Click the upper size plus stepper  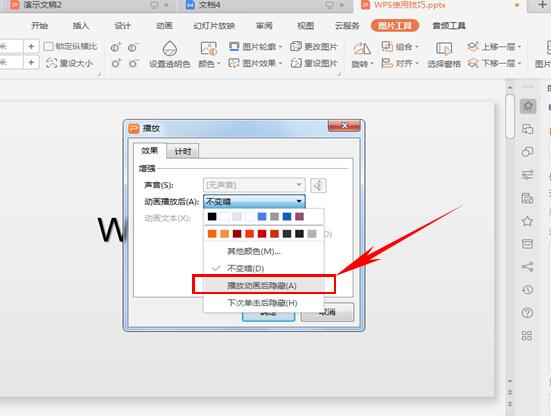(31, 46)
